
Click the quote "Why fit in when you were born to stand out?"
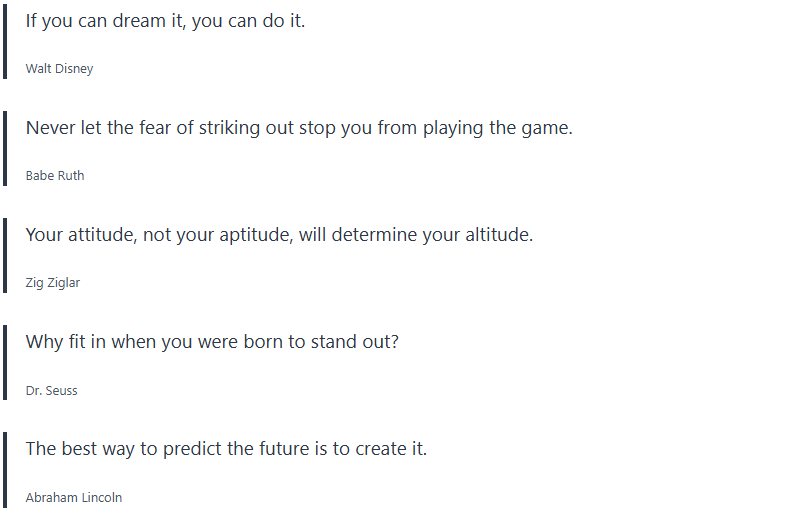click(x=212, y=342)
